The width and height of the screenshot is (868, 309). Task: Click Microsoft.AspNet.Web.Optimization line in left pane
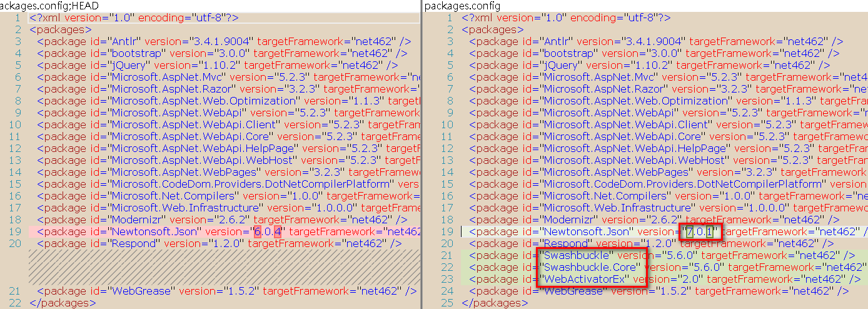click(228, 101)
